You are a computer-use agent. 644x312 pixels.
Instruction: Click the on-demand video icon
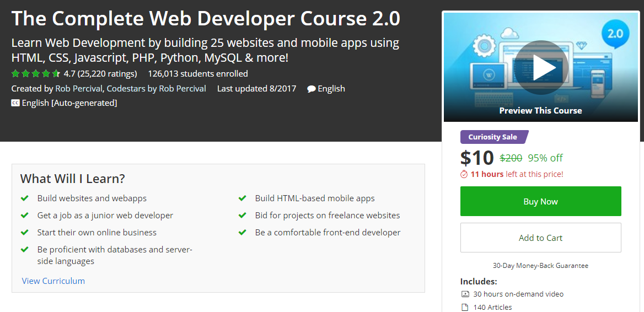pos(465,294)
